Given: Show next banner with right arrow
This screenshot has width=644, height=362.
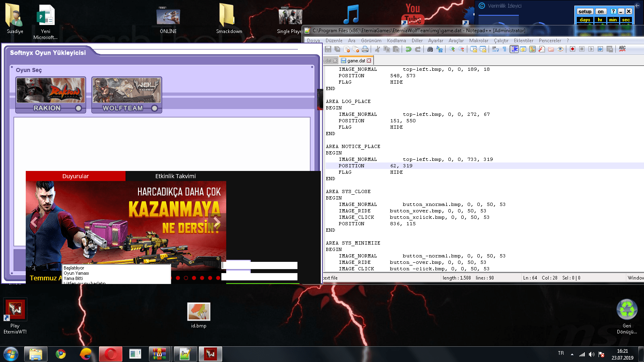Looking at the screenshot, I should (217, 222).
